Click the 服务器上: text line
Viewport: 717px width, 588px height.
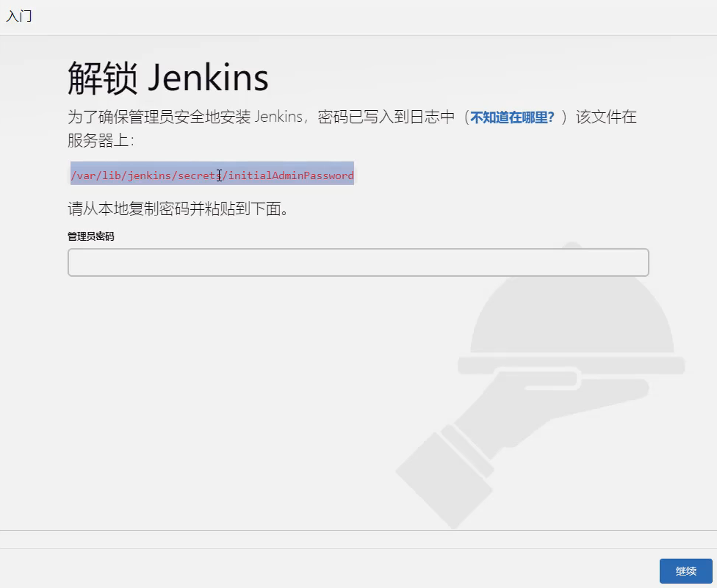tap(101, 140)
